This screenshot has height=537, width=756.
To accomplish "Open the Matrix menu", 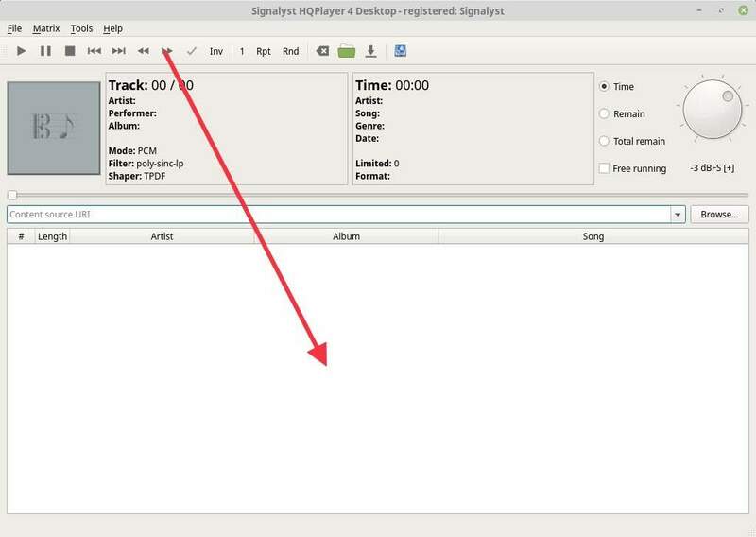I will pyautogui.click(x=45, y=28).
